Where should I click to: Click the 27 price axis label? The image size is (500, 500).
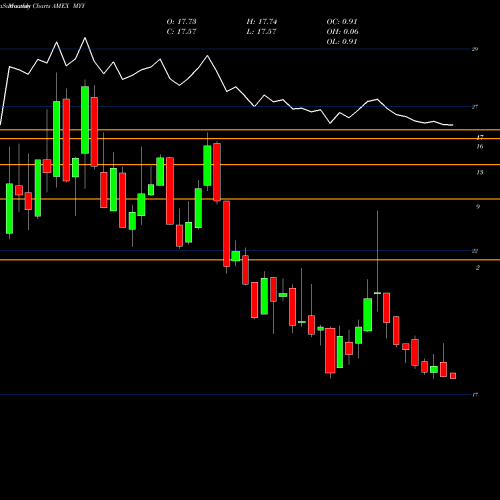(x=475, y=107)
